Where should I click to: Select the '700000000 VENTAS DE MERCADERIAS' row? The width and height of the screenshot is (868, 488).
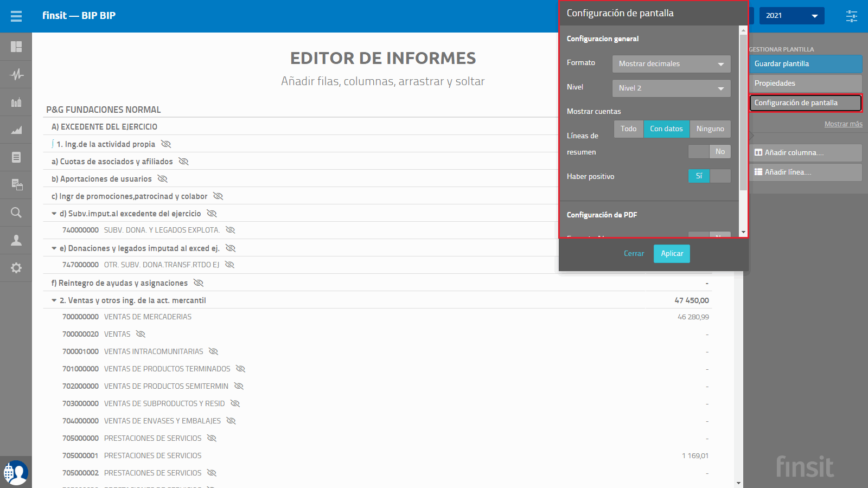pos(377,317)
